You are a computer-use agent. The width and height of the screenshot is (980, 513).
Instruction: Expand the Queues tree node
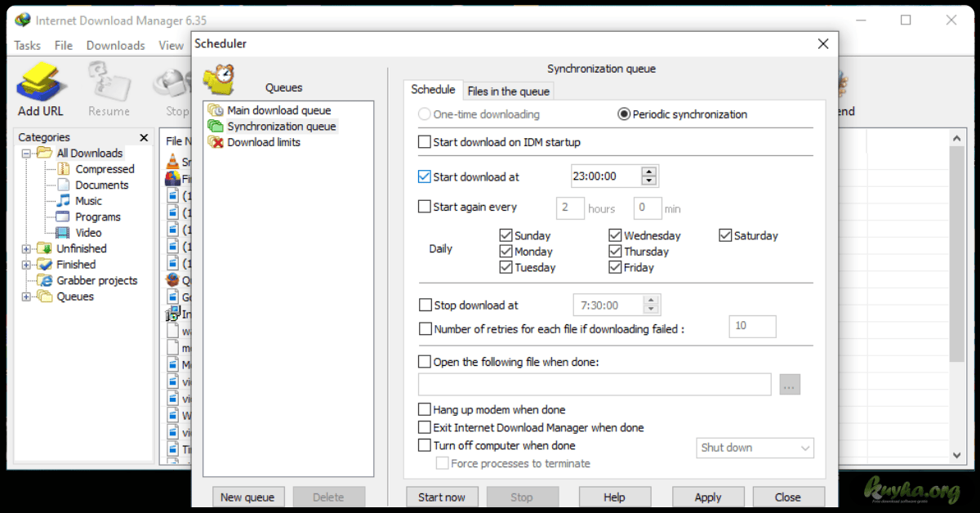coord(26,297)
